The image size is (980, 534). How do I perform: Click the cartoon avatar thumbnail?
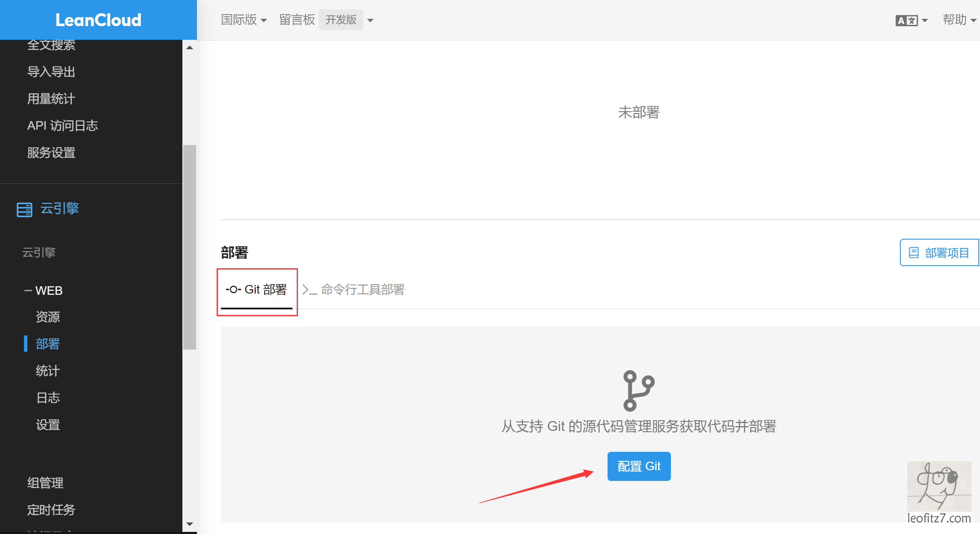coord(939,486)
